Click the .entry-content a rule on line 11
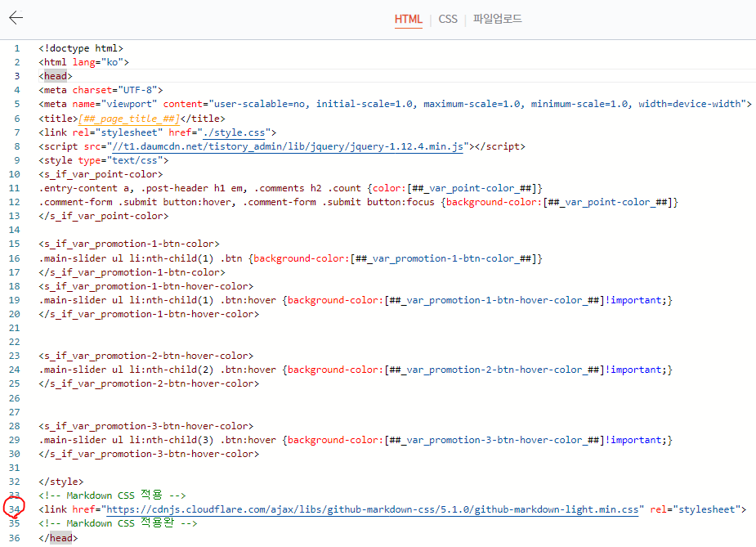The image size is (756, 547). (x=291, y=189)
